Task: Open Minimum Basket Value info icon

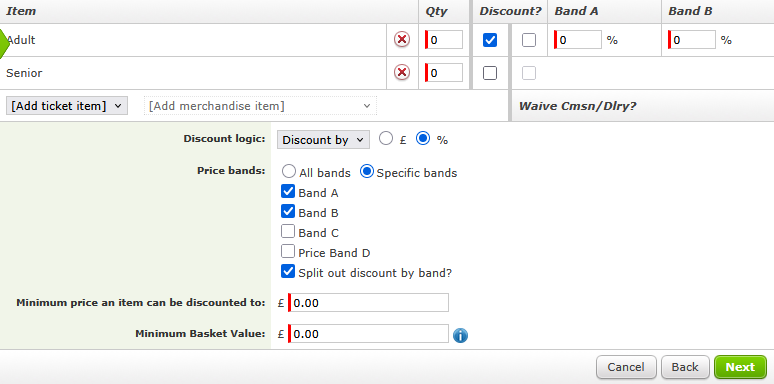Action: [x=460, y=336]
